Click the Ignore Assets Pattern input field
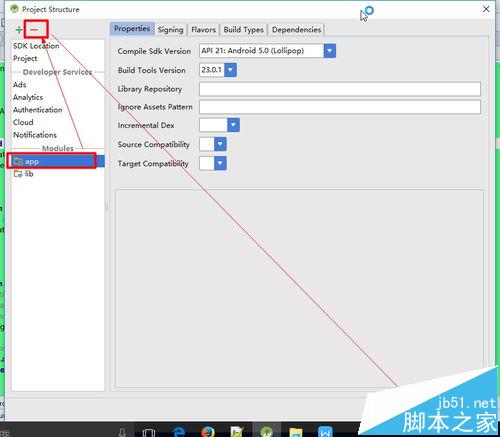This screenshot has height=437, width=500. pyautogui.click(x=340, y=107)
